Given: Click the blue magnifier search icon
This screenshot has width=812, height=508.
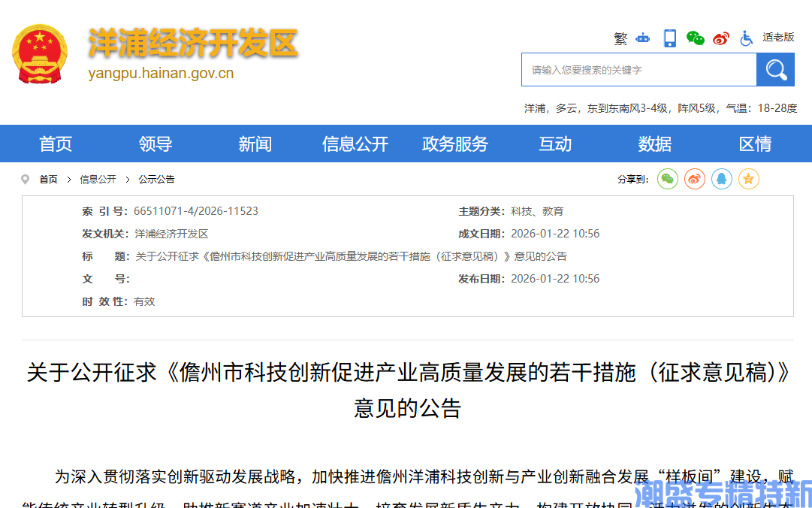Looking at the screenshot, I should tap(775, 69).
